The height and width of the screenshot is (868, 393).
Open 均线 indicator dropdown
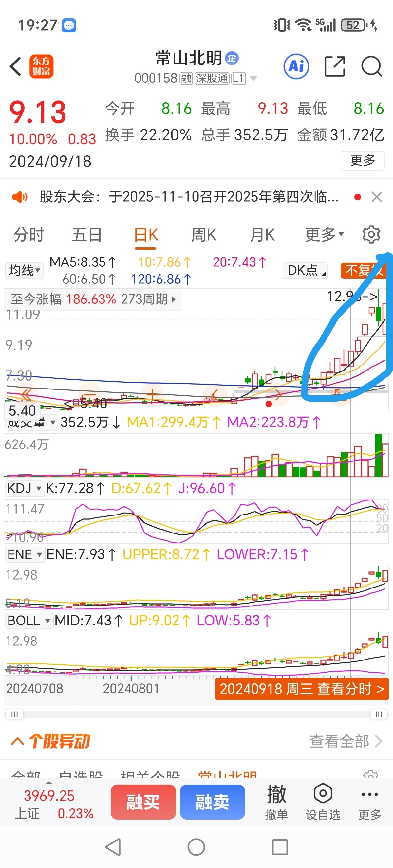24,270
